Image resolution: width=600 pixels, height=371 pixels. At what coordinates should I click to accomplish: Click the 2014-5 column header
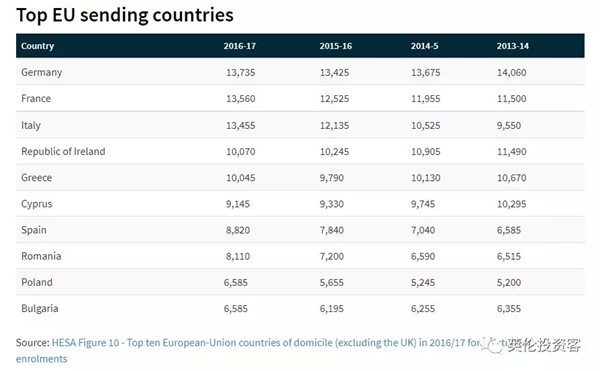[x=424, y=46]
